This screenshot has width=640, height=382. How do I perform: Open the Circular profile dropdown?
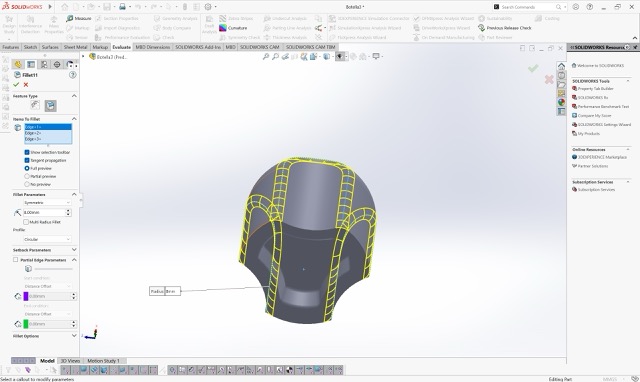(47, 239)
